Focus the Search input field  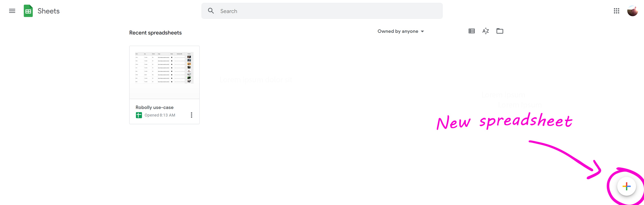click(322, 11)
